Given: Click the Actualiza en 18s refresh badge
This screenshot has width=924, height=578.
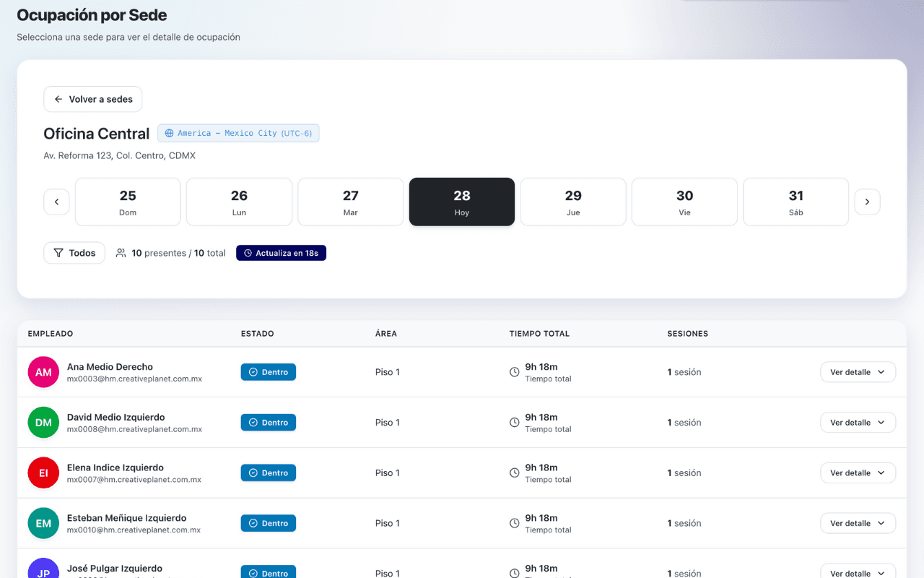Looking at the screenshot, I should [281, 253].
